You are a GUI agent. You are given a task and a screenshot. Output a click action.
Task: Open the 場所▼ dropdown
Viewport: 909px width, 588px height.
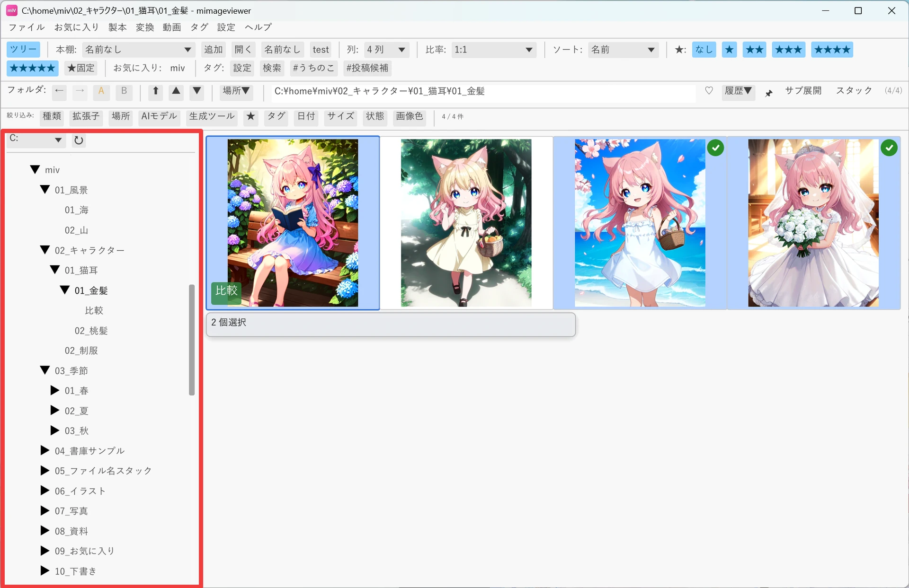[236, 91]
